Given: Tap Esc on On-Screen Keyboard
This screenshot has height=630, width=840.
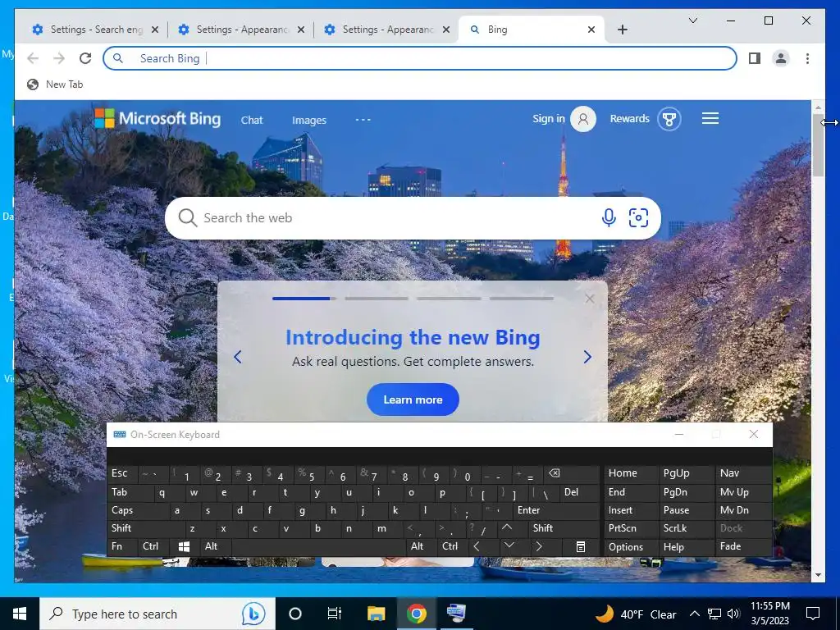Looking at the screenshot, I should tap(122, 473).
